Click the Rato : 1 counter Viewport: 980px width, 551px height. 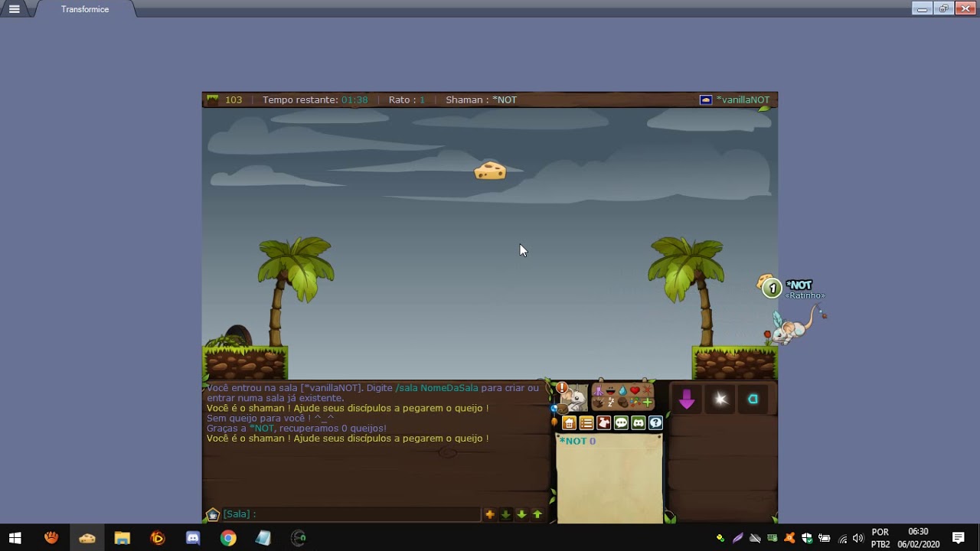coord(407,99)
